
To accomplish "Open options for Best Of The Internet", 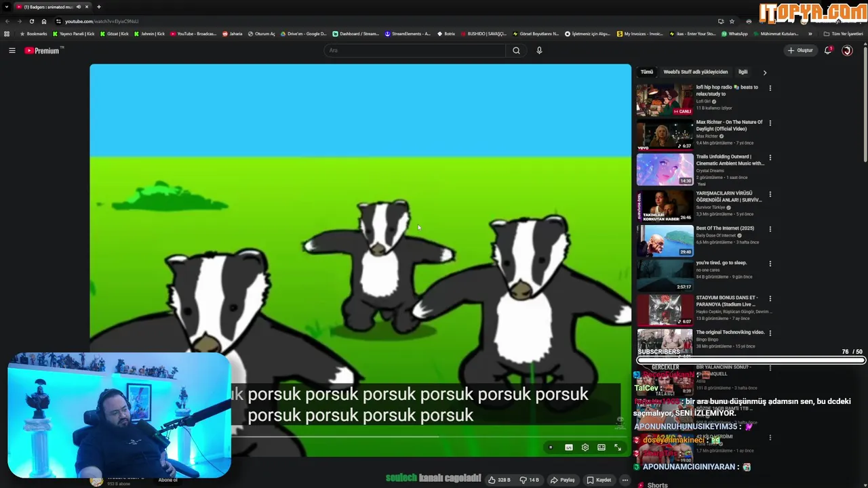I will click(x=770, y=229).
